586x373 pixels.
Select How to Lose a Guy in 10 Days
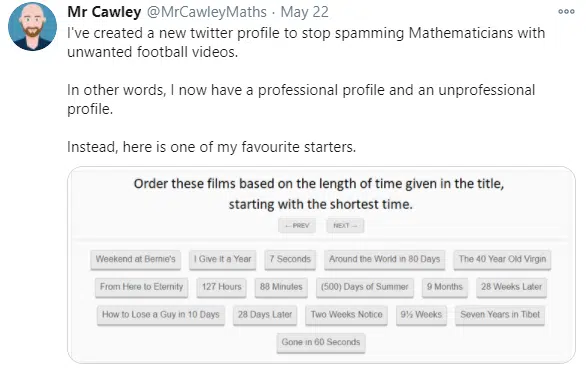(x=161, y=315)
